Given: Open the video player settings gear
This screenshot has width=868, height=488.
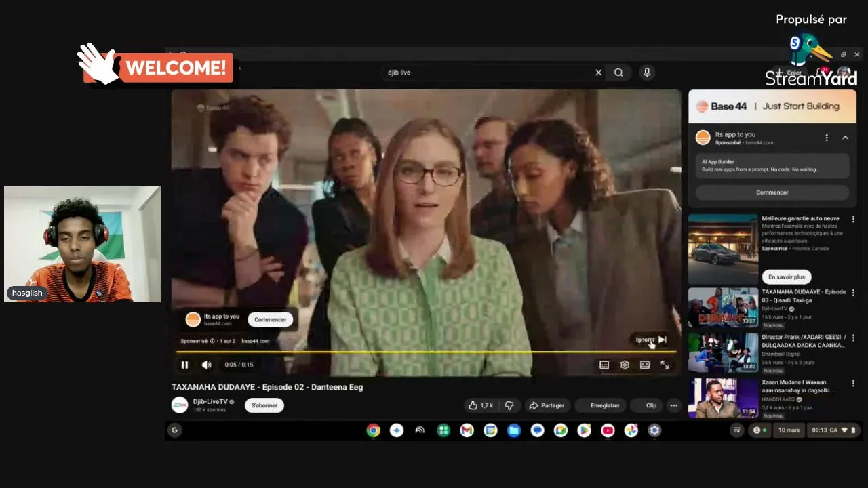Looking at the screenshot, I should [x=625, y=365].
